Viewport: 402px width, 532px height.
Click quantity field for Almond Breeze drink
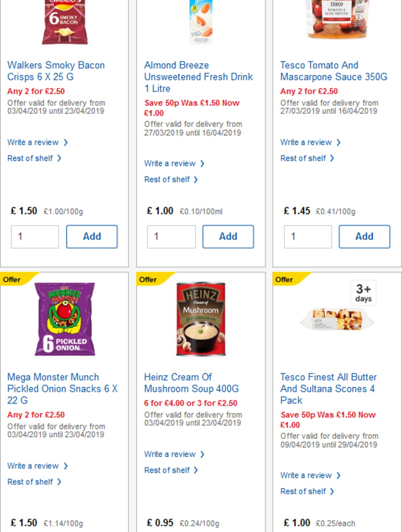click(x=172, y=236)
